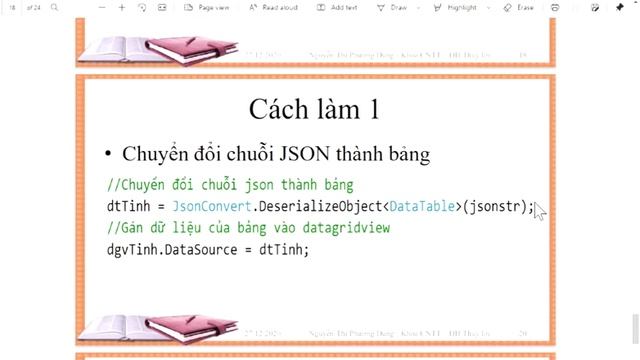640x360 pixels.
Task: Click the bullet text "Chuyển đổi chuỗi JSON thành bảng"
Action: 276,155
